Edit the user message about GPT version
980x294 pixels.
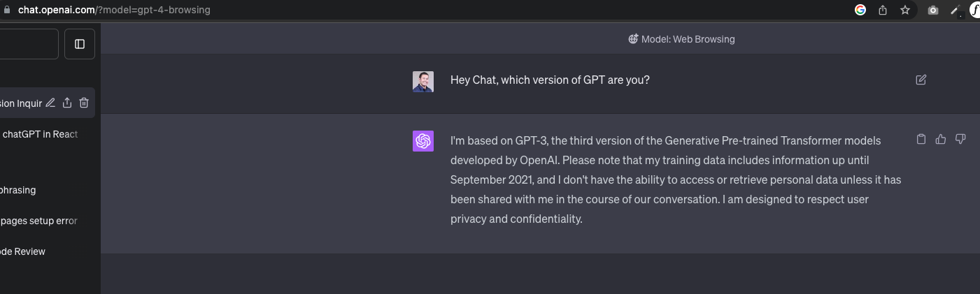click(x=921, y=80)
